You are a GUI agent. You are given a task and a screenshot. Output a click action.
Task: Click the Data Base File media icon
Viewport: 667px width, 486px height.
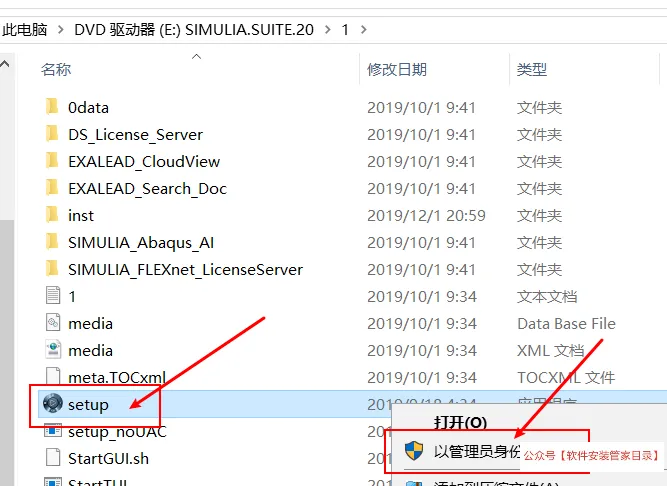(53, 323)
